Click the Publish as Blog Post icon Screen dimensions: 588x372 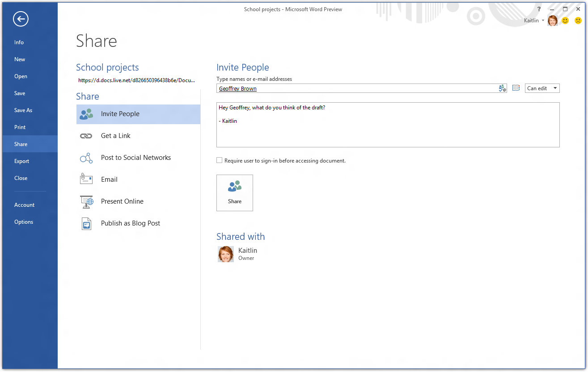tap(86, 224)
